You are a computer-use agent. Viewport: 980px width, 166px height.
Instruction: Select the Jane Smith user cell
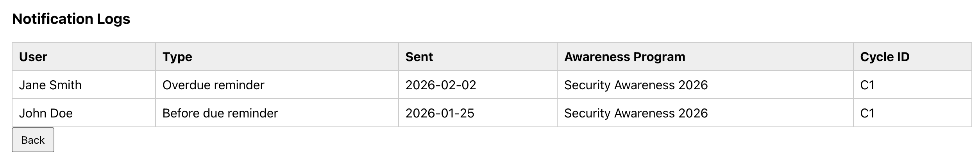click(50, 85)
